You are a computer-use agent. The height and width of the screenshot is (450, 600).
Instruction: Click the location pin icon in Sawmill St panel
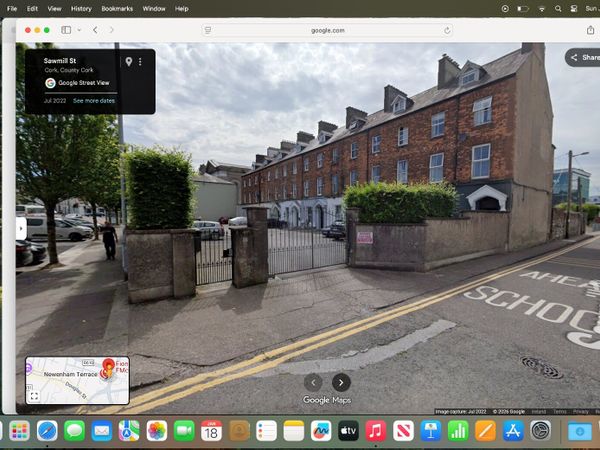point(128,62)
